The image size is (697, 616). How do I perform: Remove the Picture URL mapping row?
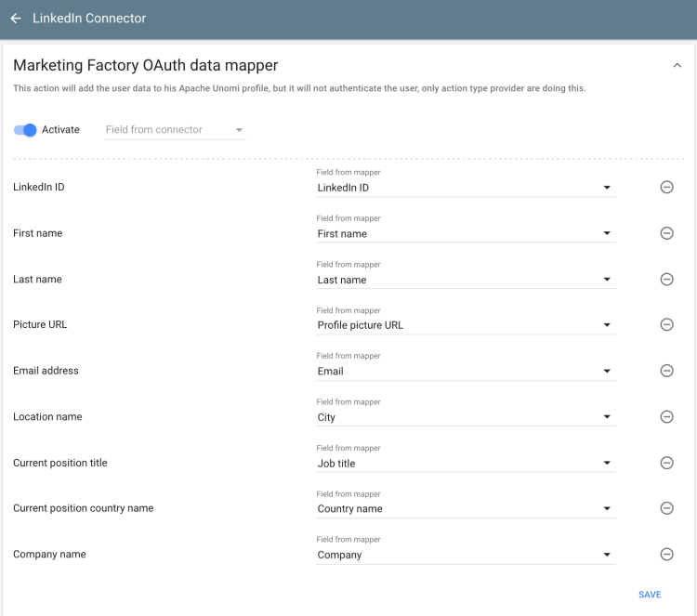pyautogui.click(x=666, y=324)
